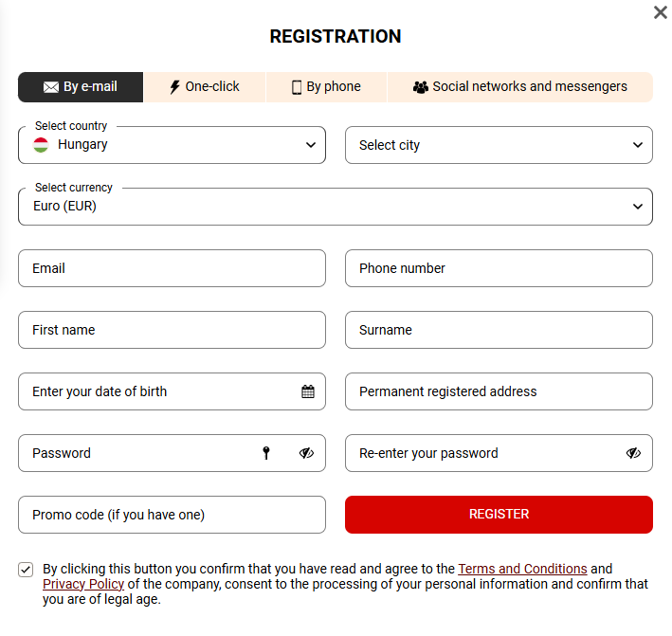This screenshot has width=672, height=636.
Task: Open the Terms and Conditions link
Action: tap(522, 569)
